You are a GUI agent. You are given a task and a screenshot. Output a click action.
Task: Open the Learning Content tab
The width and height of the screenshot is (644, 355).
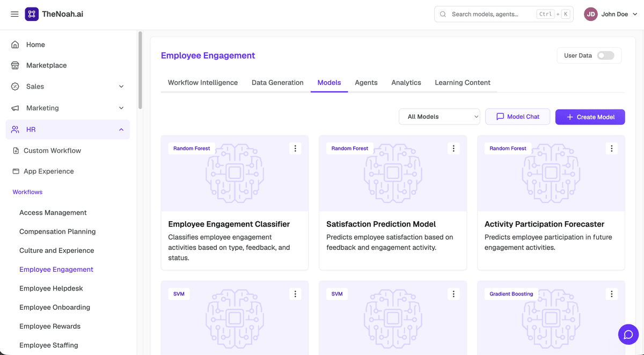[x=463, y=83]
